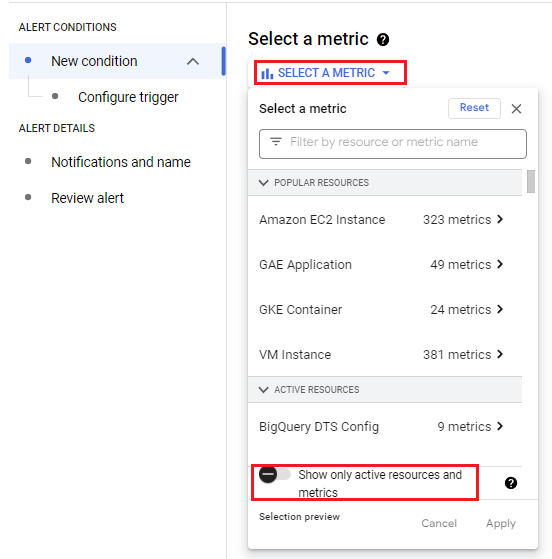
Task: Close the Select a metric panel
Action: 516,109
